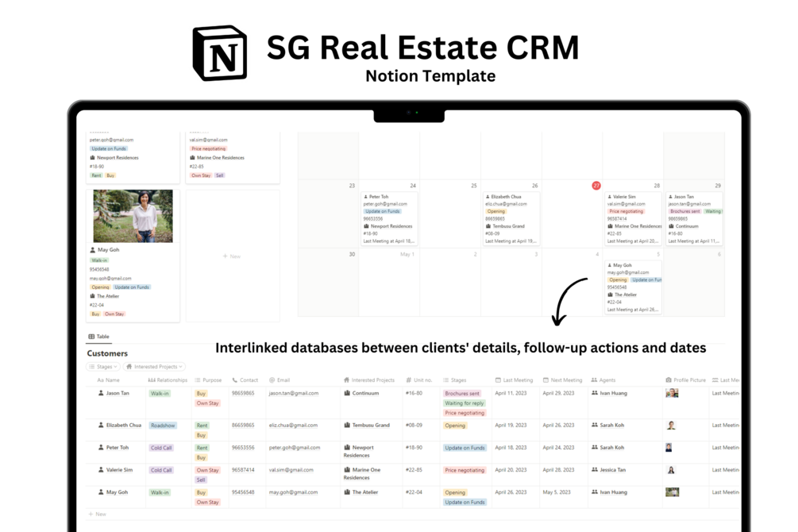Add a new row with New button below table

(97, 515)
